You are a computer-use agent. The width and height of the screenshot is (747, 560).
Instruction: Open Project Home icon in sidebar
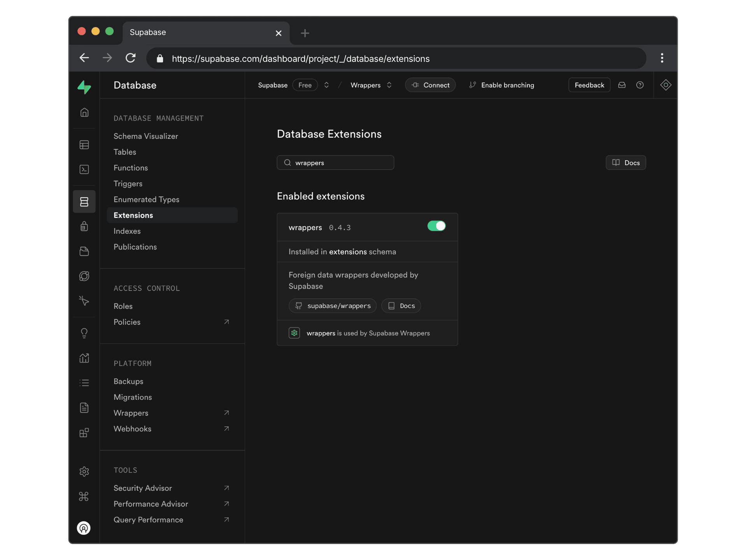pyautogui.click(x=84, y=112)
